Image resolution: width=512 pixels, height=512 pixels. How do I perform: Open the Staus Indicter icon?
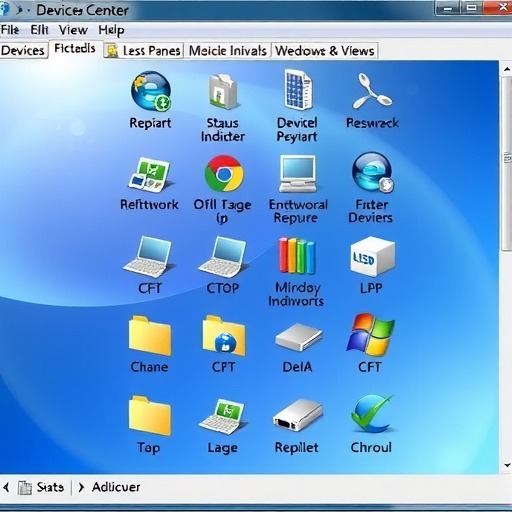coord(223,91)
